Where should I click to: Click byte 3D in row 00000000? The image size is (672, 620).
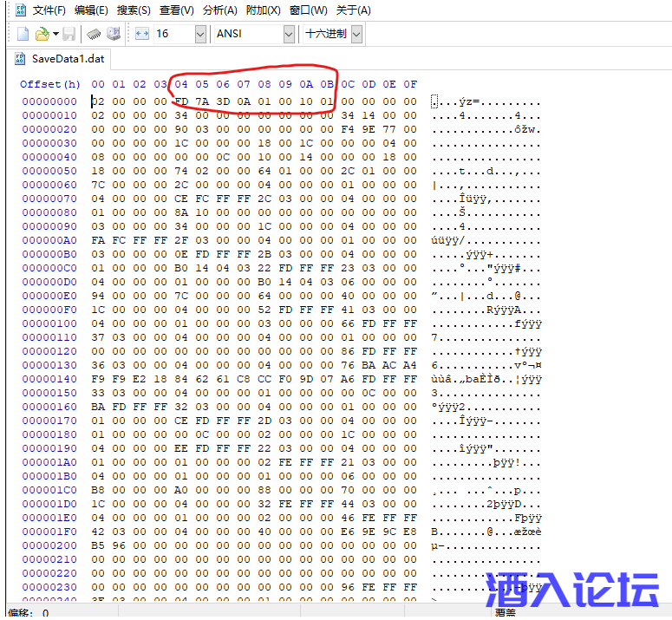coord(223,101)
